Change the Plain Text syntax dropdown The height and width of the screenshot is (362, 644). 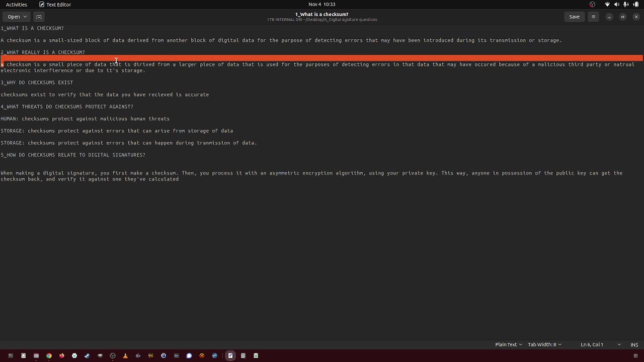pos(509,344)
